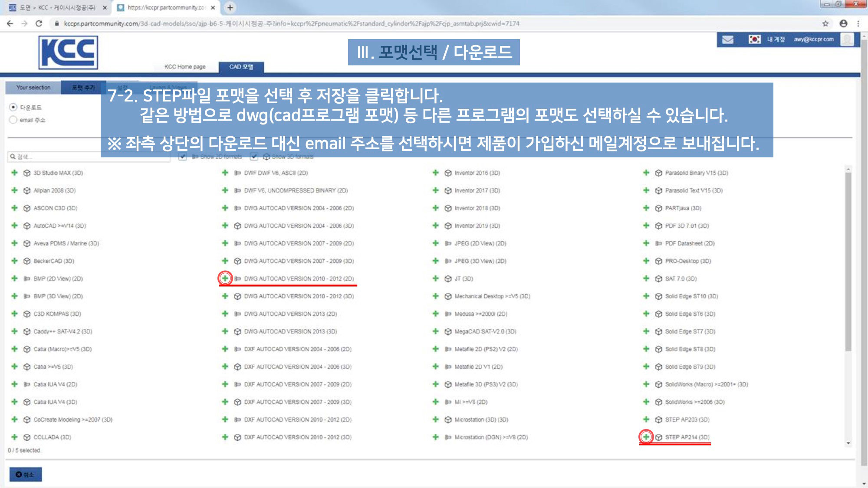Add Catia >=V5 (3D) format plus icon
868x488 pixels.
click(x=14, y=367)
